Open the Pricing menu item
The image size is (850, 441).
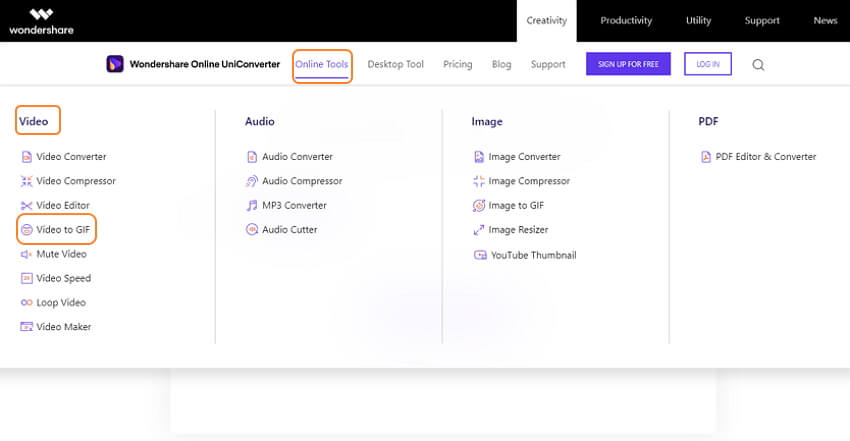(458, 64)
